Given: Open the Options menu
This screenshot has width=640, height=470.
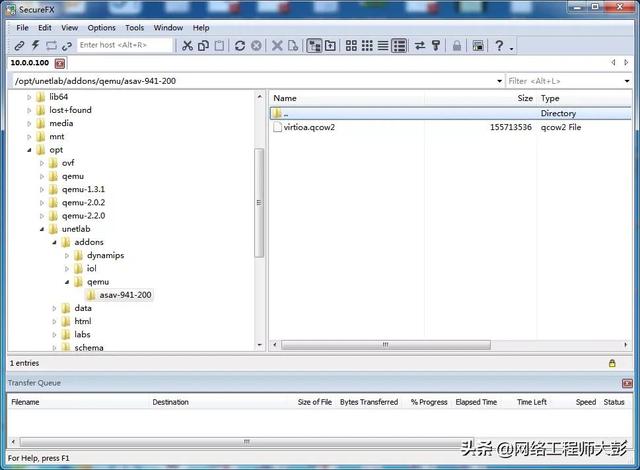Looking at the screenshot, I should point(102,28).
